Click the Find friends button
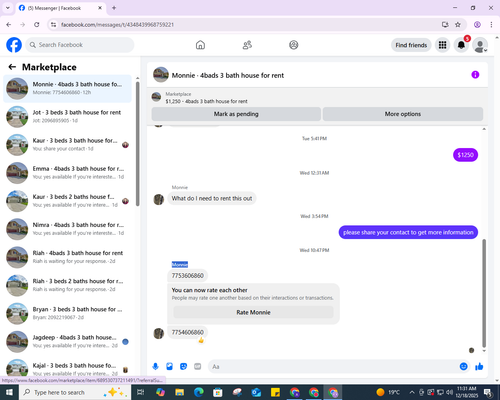 tap(411, 45)
